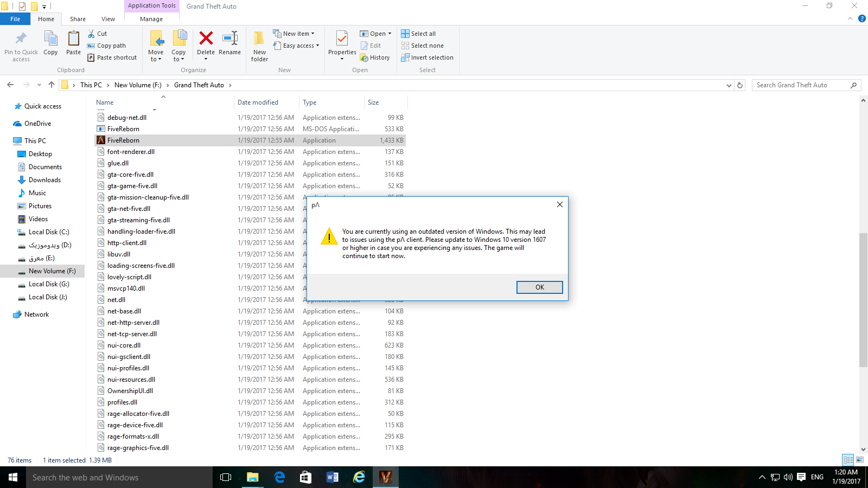Screen dimensions: 868x488
Task: Sort by the Size column header
Action: (386, 102)
